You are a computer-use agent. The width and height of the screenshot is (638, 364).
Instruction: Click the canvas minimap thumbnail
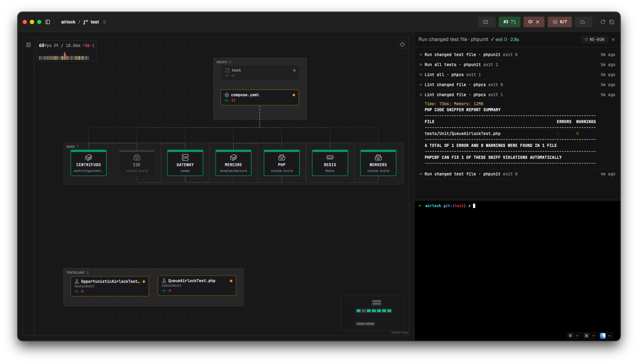tap(373, 313)
